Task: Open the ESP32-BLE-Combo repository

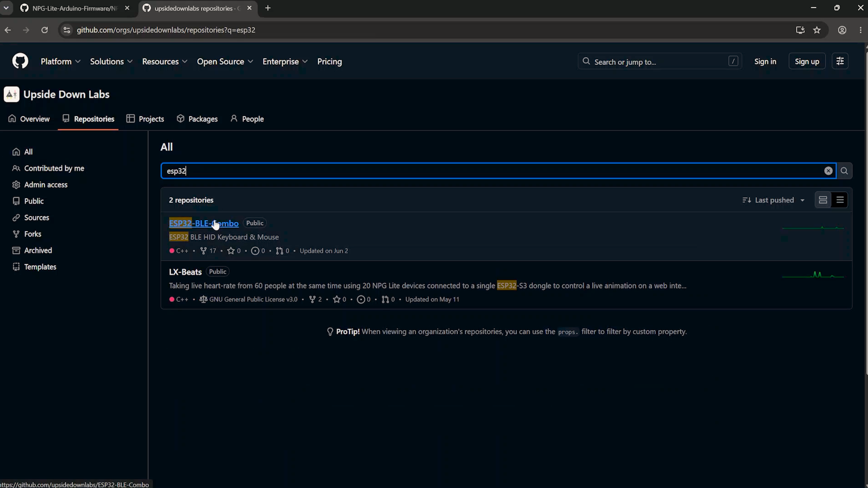Action: pos(204,223)
